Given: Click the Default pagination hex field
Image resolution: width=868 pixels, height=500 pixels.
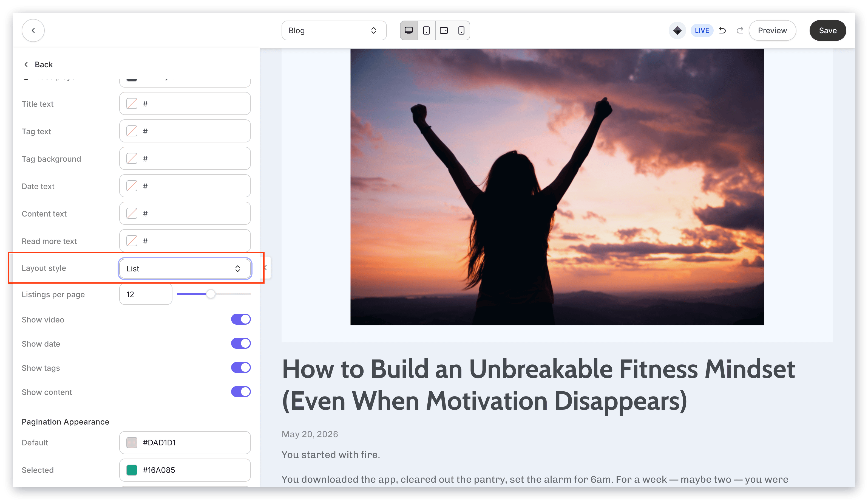Looking at the screenshot, I should (x=185, y=443).
